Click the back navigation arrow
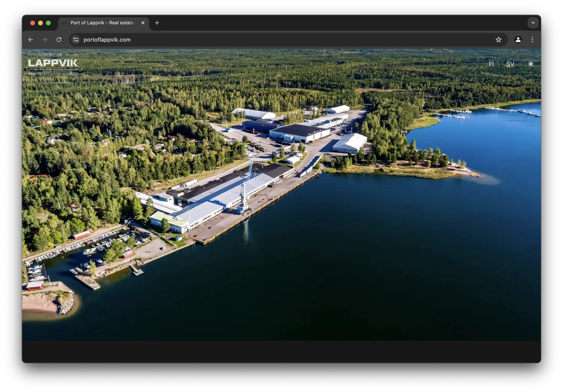 point(30,39)
